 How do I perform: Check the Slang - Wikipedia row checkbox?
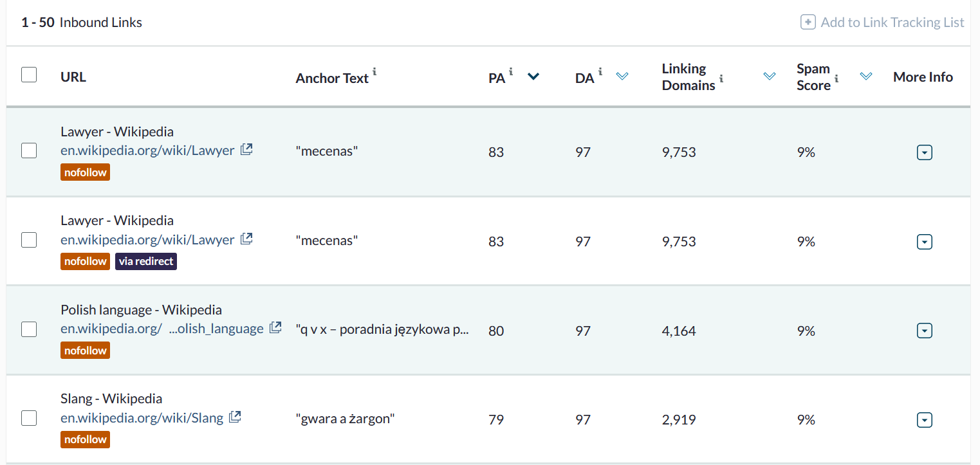[x=29, y=418]
